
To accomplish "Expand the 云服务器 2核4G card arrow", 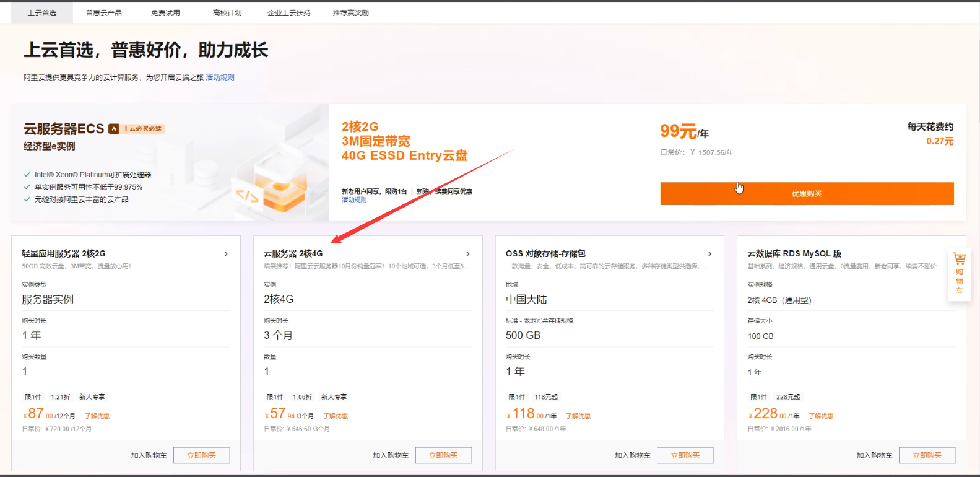I will point(468,254).
